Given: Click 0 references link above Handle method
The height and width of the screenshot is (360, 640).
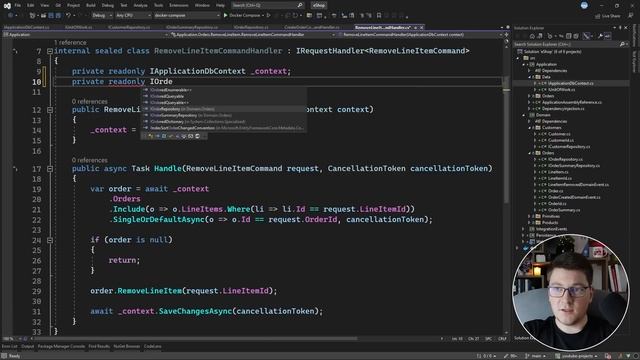Looking at the screenshot, I should (90, 160).
